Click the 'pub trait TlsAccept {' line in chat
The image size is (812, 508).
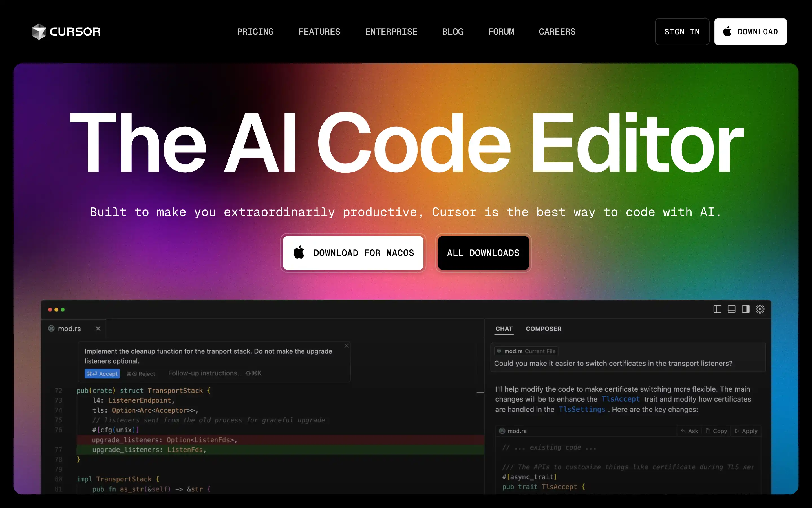(544, 487)
